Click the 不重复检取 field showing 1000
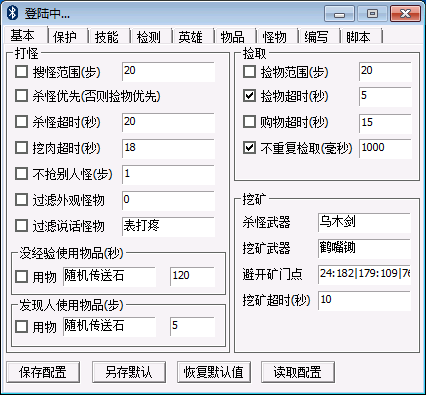This screenshot has width=426, height=395. [x=385, y=149]
